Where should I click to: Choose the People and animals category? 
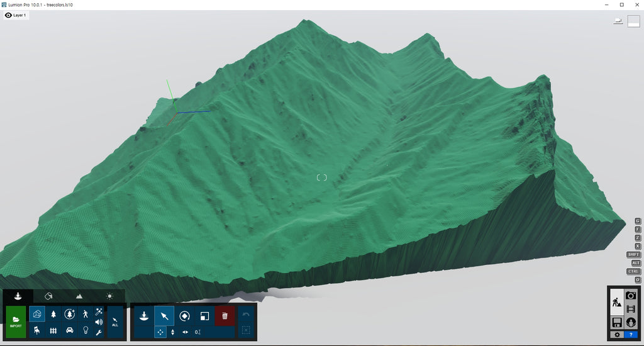tap(86, 314)
